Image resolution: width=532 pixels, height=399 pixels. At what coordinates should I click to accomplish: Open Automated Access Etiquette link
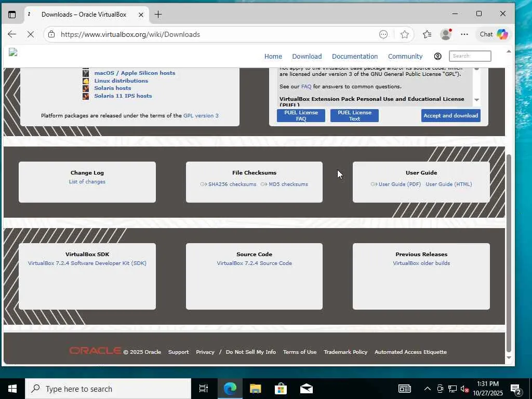click(410, 352)
